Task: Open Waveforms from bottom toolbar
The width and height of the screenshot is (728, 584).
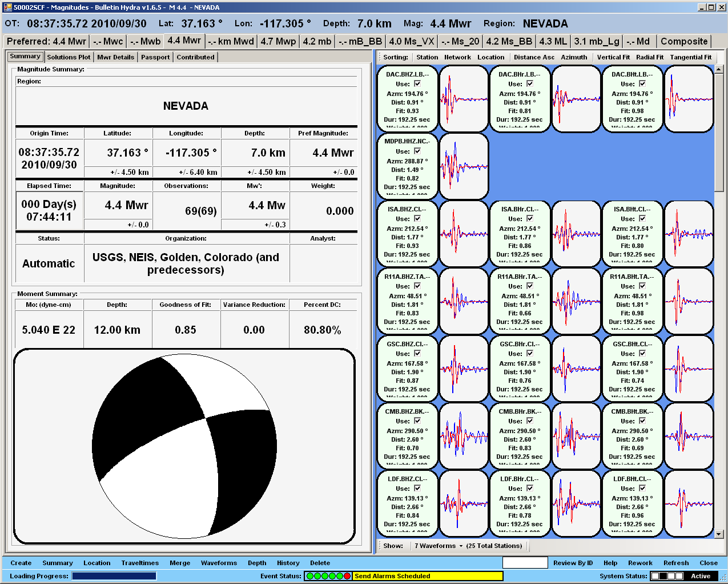Action: (219, 563)
